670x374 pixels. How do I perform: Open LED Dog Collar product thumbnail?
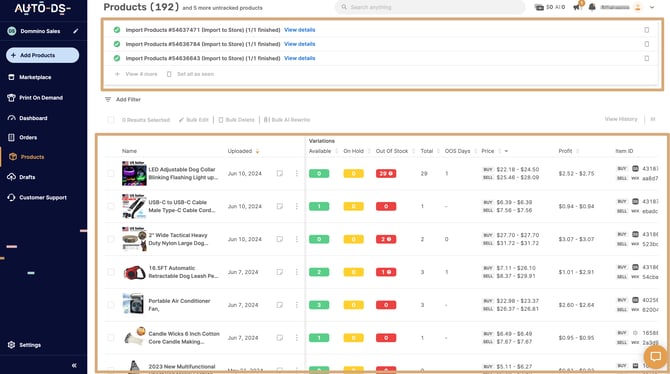pos(134,174)
